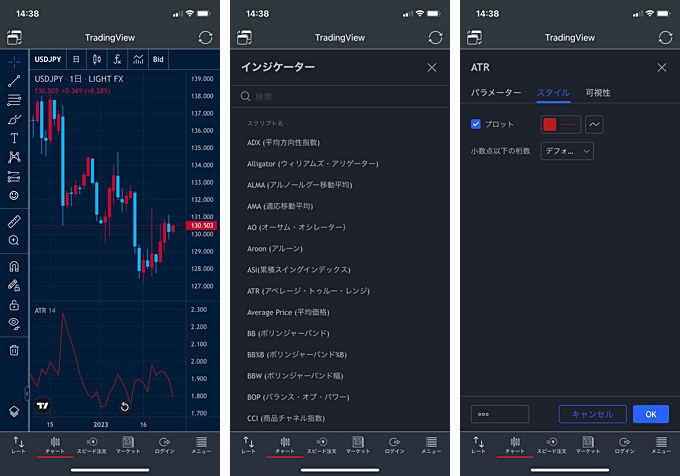Select the ruler measure tool
The width and height of the screenshot is (680, 476).
click(14, 222)
